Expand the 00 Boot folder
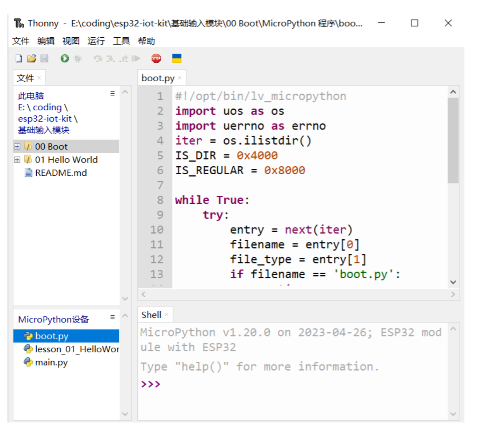This screenshot has width=504, height=442. tap(17, 146)
